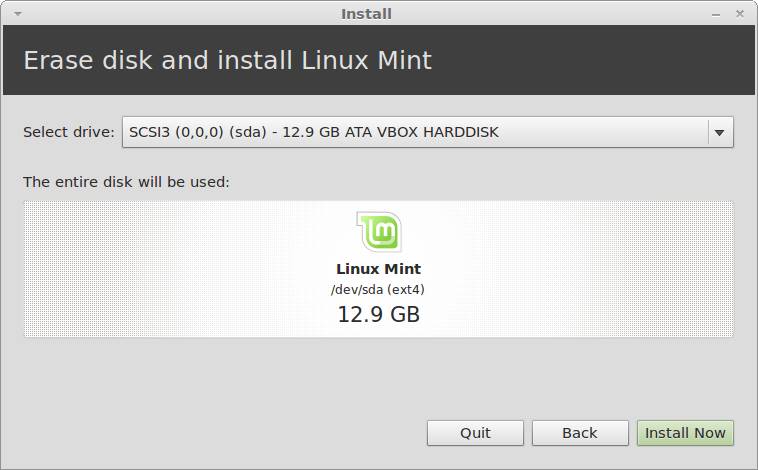The width and height of the screenshot is (758, 470).
Task: Click the Linux Mint logo icon
Action: [378, 231]
